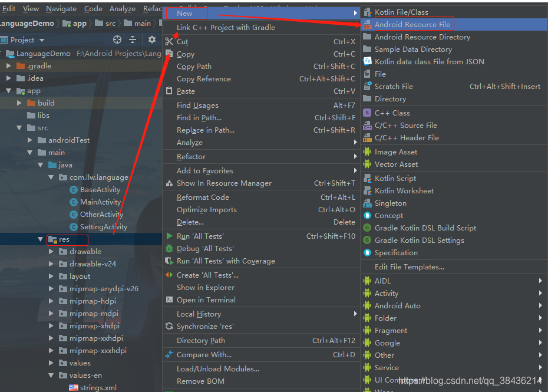Click the Image Asset android icon
548x392 pixels.
367,151
